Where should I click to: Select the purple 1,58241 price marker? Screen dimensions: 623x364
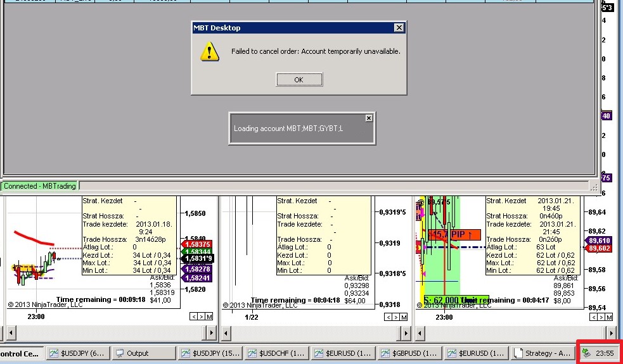[196, 278]
